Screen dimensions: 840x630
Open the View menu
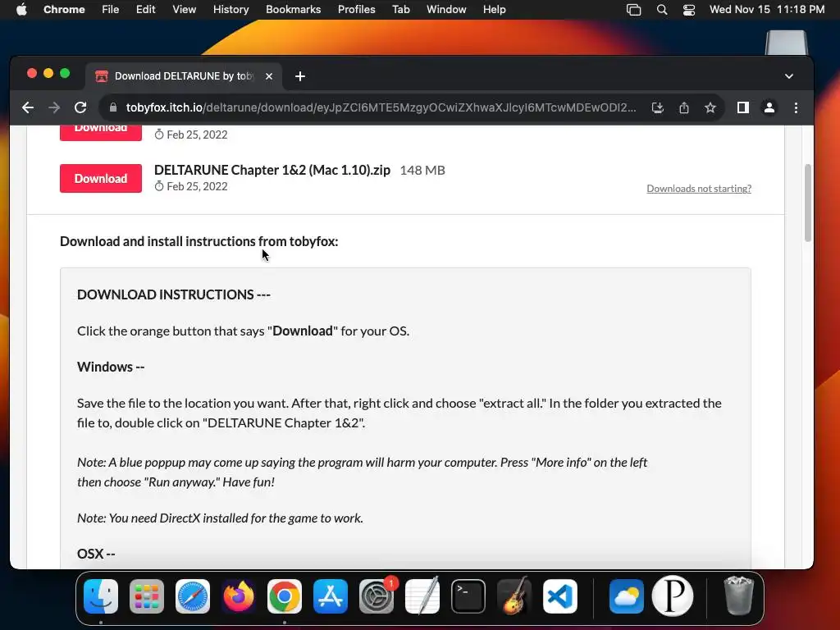pyautogui.click(x=185, y=10)
